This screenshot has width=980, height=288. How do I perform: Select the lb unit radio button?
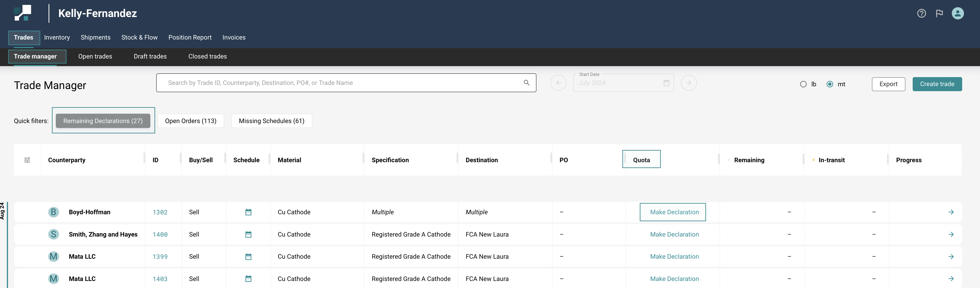803,84
